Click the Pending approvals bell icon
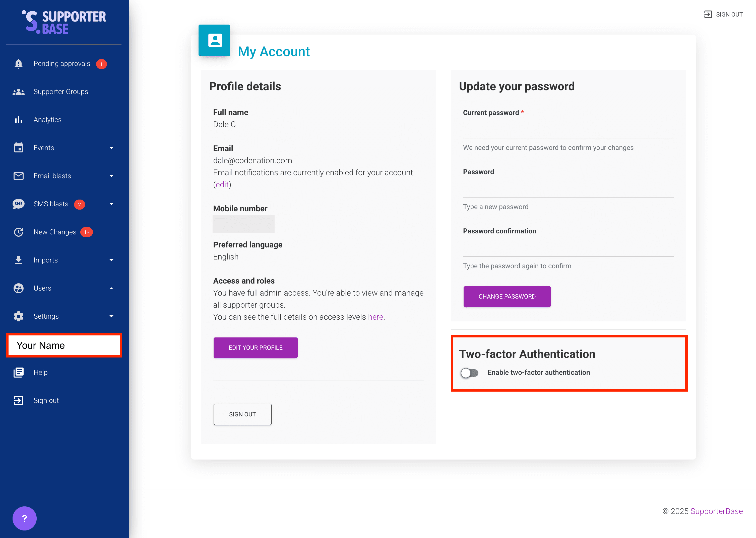Image resolution: width=756 pixels, height=538 pixels. point(19,64)
